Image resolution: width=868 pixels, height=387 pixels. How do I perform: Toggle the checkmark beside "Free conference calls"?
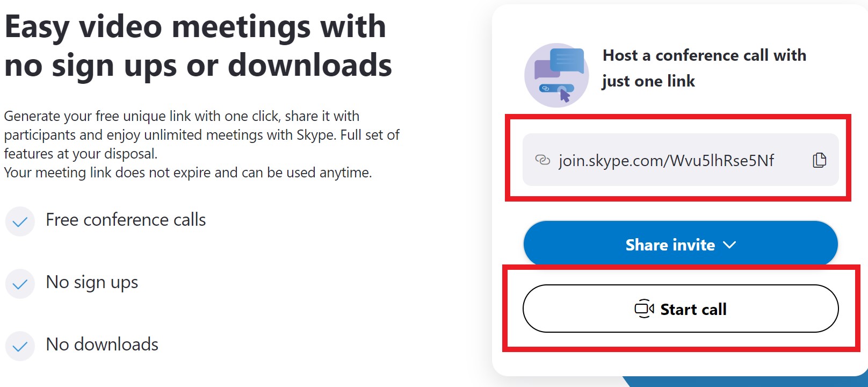pyautogui.click(x=19, y=221)
